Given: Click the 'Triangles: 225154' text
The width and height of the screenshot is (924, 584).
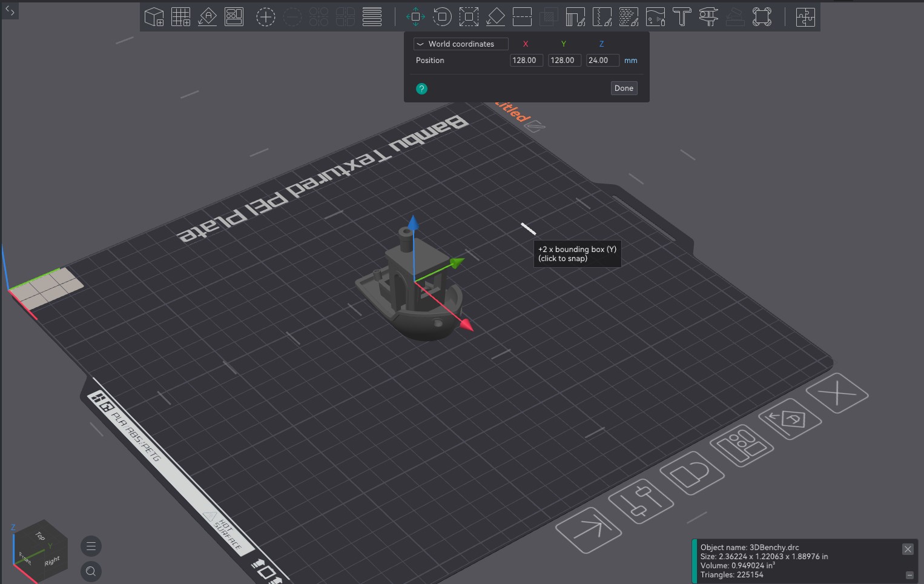Looking at the screenshot, I should [731, 574].
